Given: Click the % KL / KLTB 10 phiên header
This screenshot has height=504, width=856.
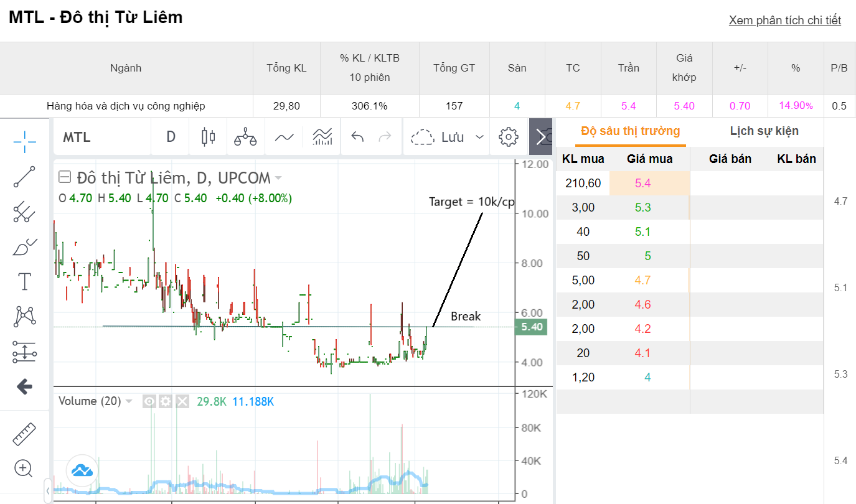Looking at the screenshot, I should (x=370, y=68).
